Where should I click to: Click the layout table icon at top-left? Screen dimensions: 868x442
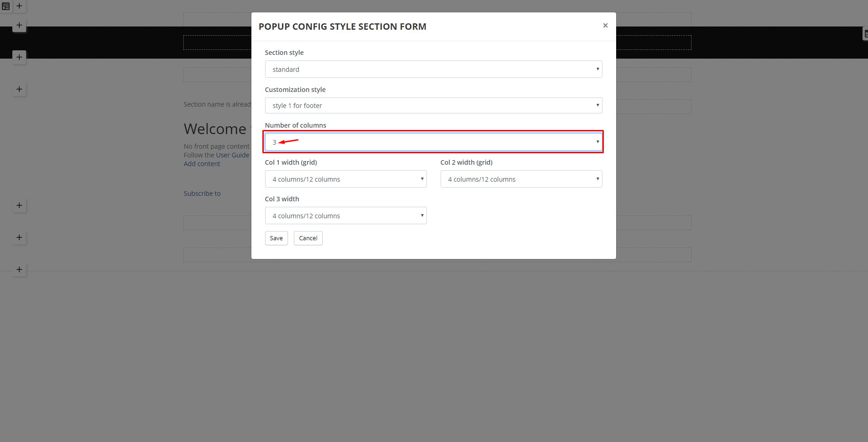(6, 6)
